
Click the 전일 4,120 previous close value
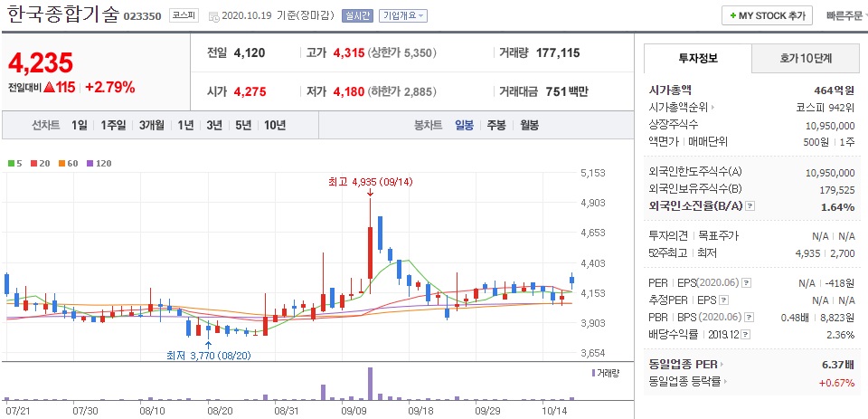pos(250,53)
